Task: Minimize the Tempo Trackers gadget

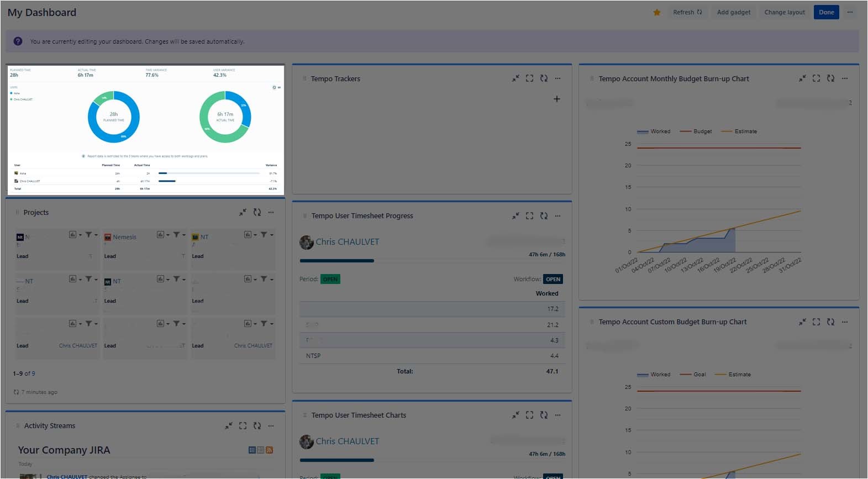Action: [x=515, y=78]
